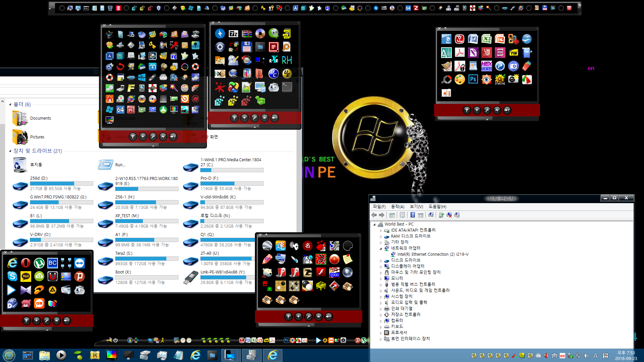Launch Opera browser from the dock
This screenshot has width=644, height=362.
click(26, 263)
